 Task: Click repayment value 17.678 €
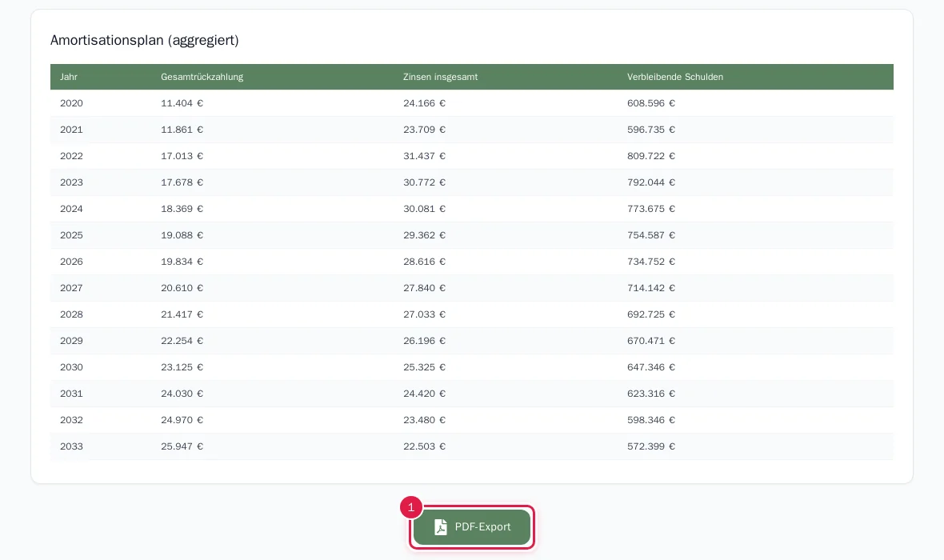coord(182,182)
